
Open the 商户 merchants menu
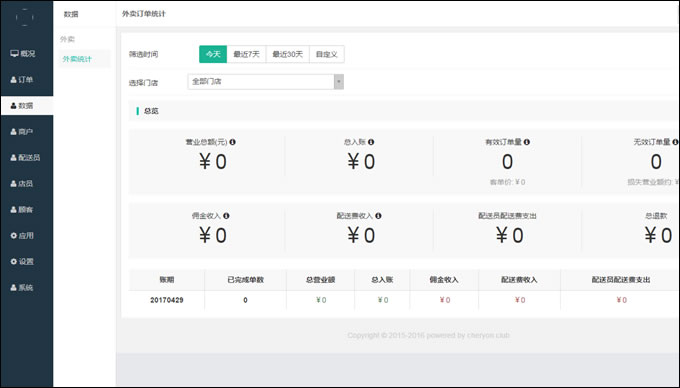click(x=27, y=132)
